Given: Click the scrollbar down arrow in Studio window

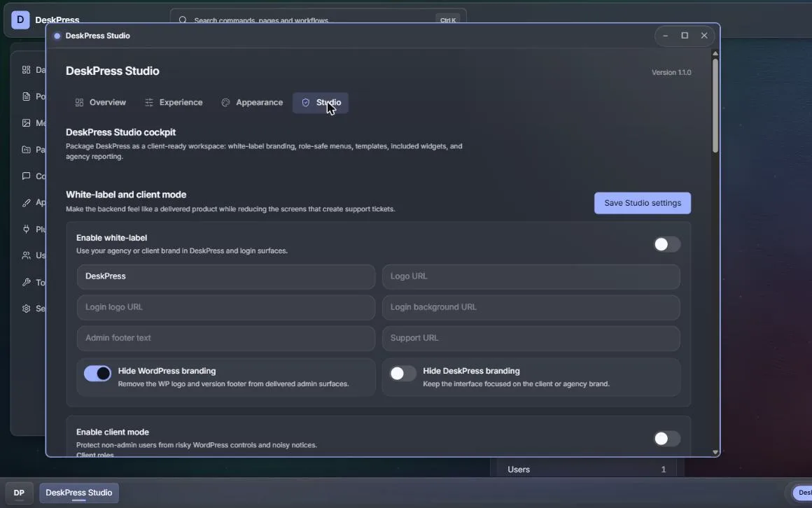Looking at the screenshot, I should (x=715, y=452).
